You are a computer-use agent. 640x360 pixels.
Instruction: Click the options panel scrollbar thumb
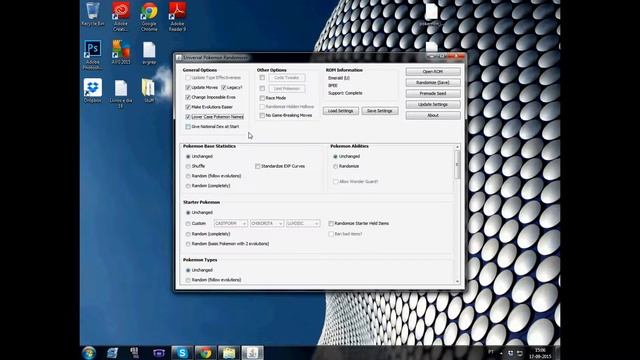click(457, 164)
